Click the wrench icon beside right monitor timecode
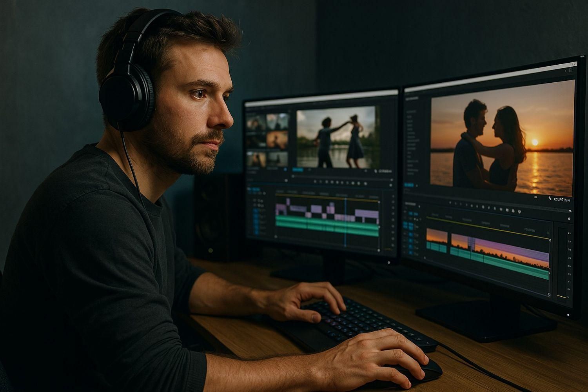This screenshot has height=392, width=588. [x=550, y=199]
